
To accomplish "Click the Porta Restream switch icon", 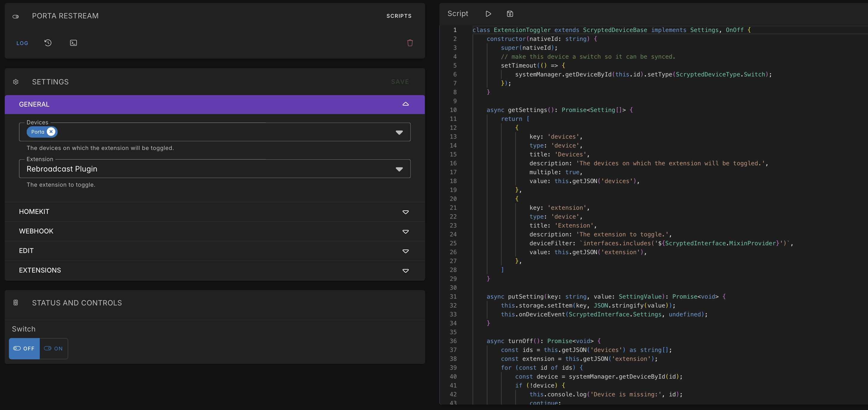I will click(x=16, y=16).
